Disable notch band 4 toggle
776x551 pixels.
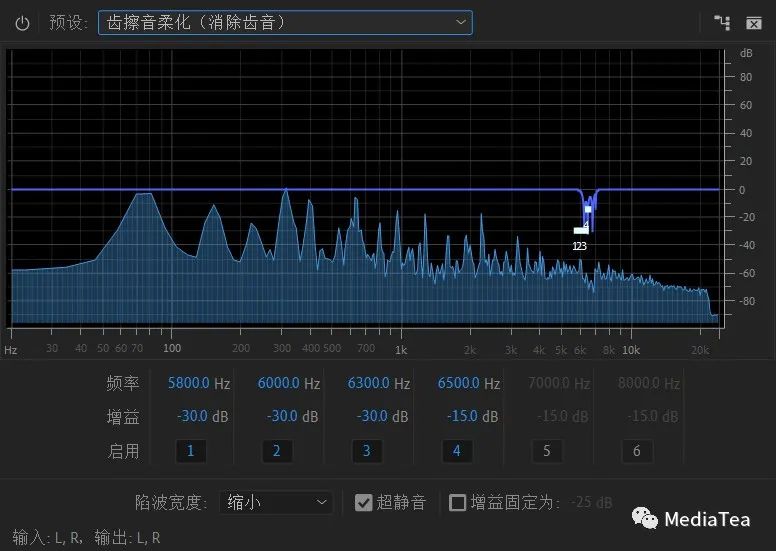tap(457, 451)
